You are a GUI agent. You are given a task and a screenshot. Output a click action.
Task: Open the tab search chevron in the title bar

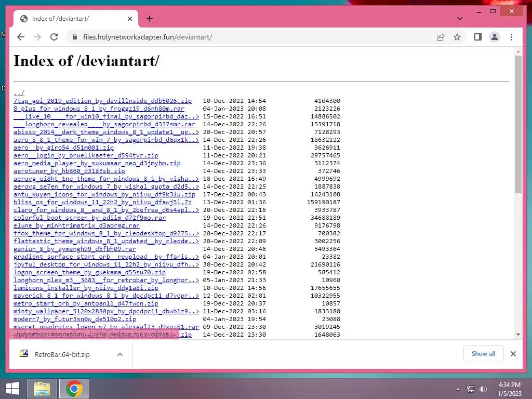pyautogui.click(x=459, y=19)
